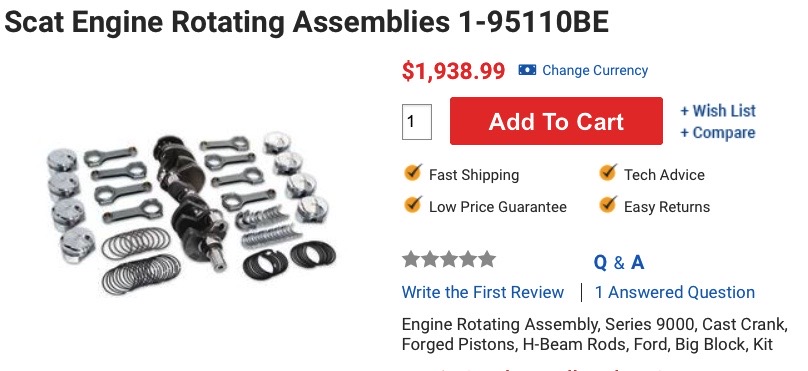
Task: Click the Change Currency money icon
Action: tap(527, 70)
